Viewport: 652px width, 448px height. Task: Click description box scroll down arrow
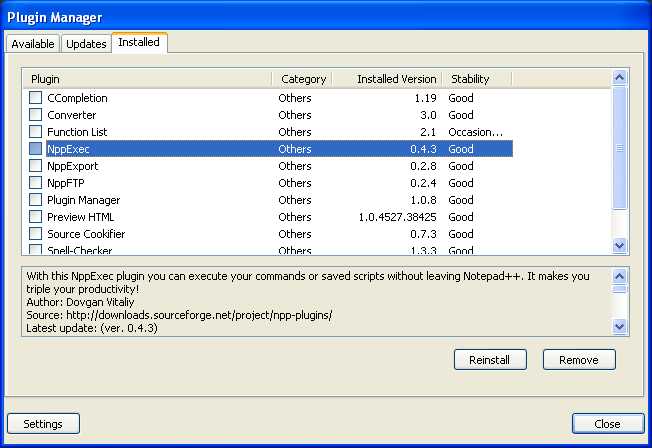620,327
